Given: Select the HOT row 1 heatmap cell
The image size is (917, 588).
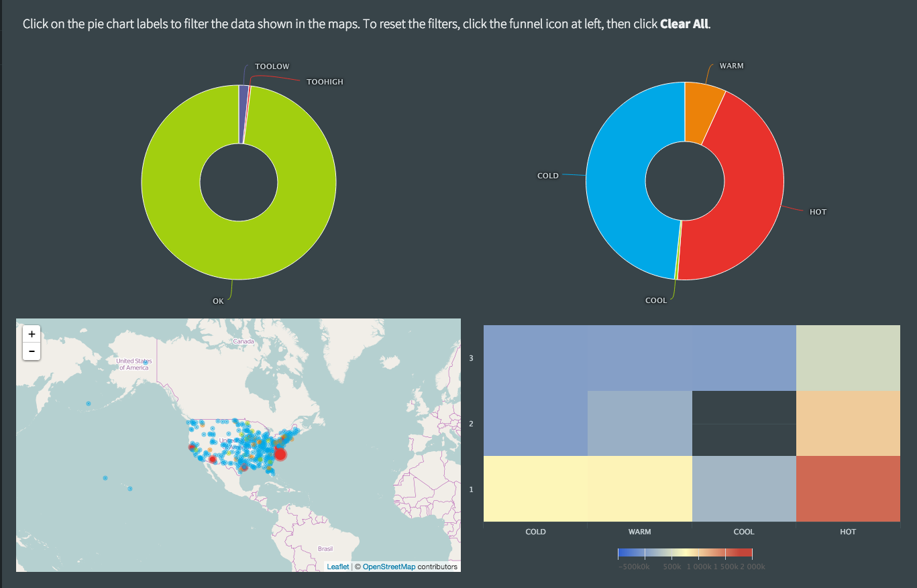Looking at the screenshot, I should click(x=848, y=488).
